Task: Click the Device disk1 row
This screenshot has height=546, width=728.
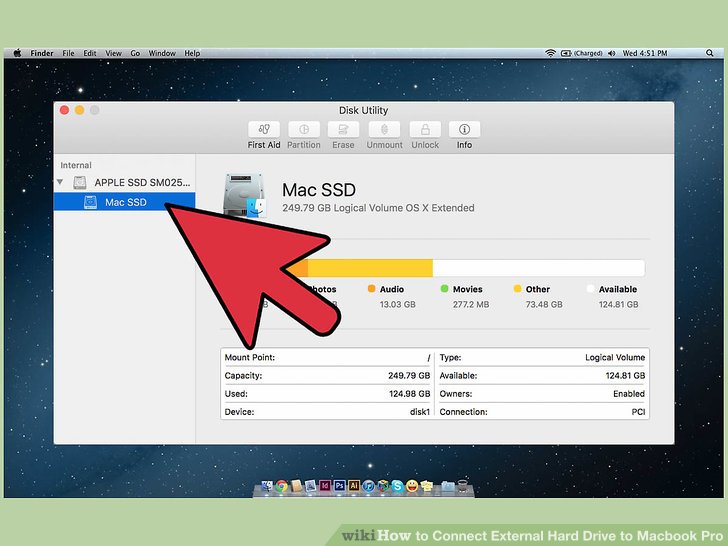Action: (327, 411)
